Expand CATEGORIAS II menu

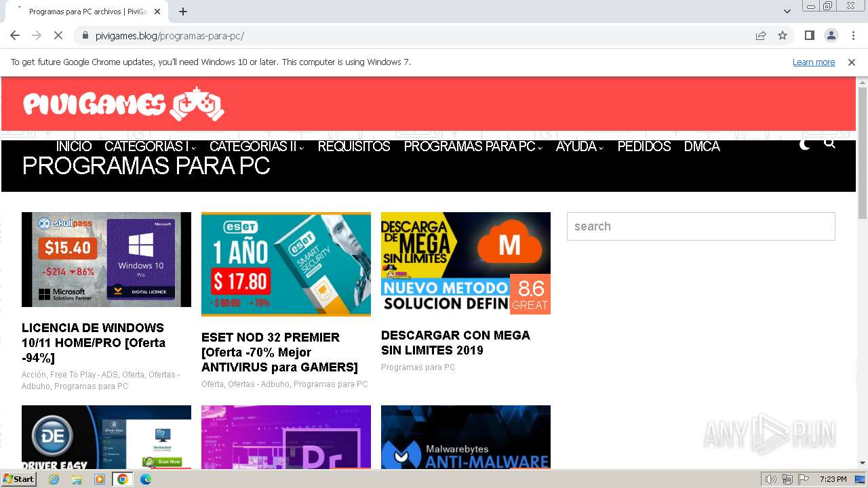pyautogui.click(x=256, y=146)
